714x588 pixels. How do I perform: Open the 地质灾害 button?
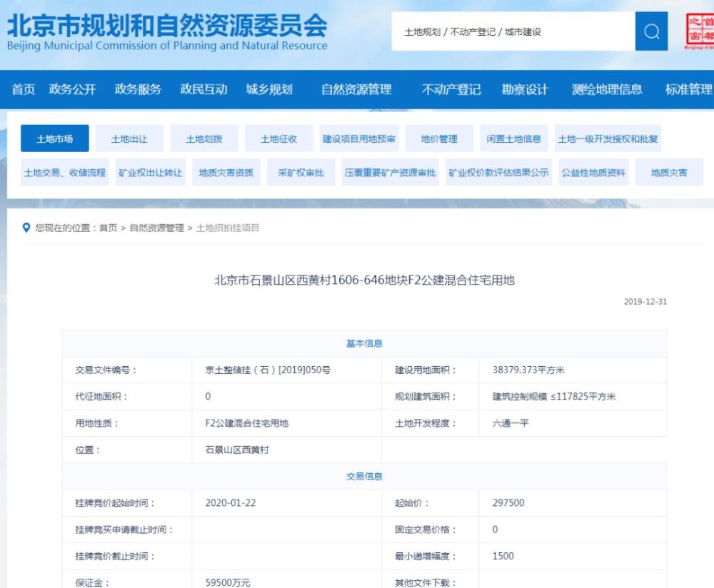pyautogui.click(x=670, y=172)
